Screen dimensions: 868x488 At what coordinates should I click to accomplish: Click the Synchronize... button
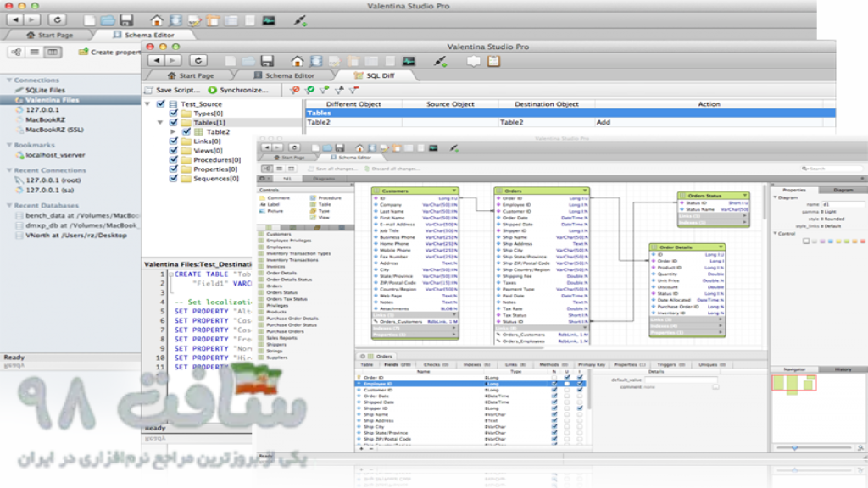(x=238, y=90)
